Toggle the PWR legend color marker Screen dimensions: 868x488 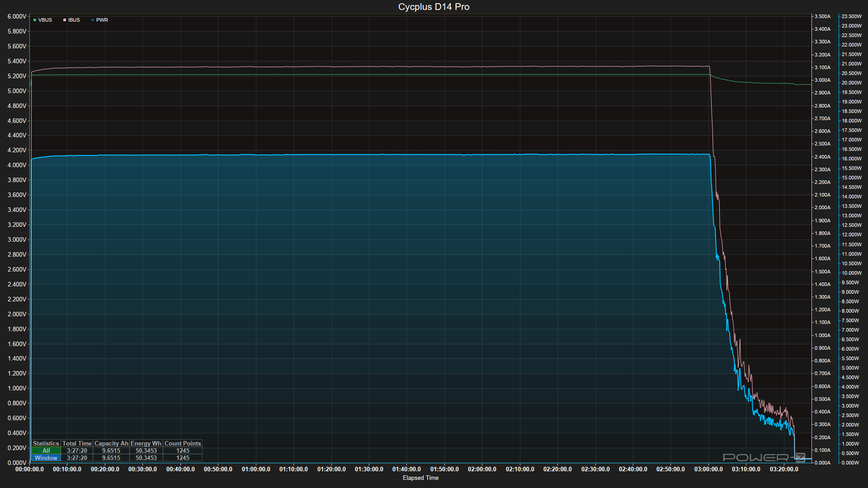click(93, 20)
